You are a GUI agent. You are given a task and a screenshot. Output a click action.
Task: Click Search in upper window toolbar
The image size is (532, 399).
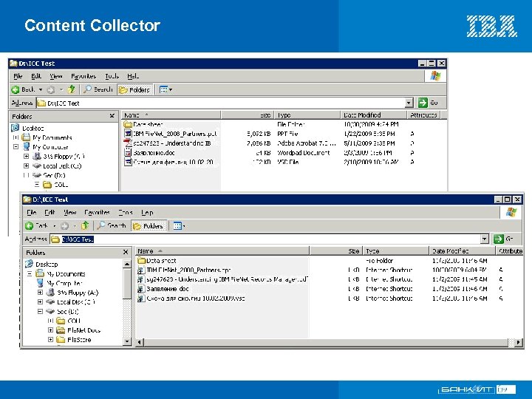coord(98,89)
